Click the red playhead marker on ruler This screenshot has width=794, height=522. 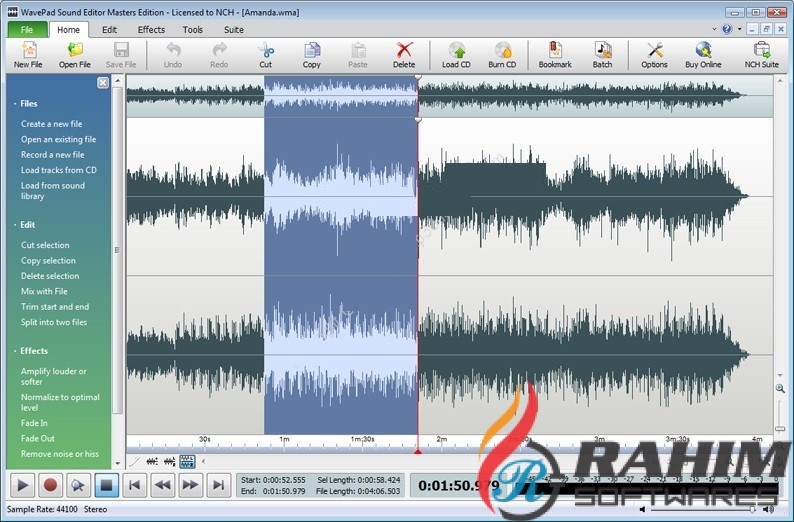coord(418,451)
